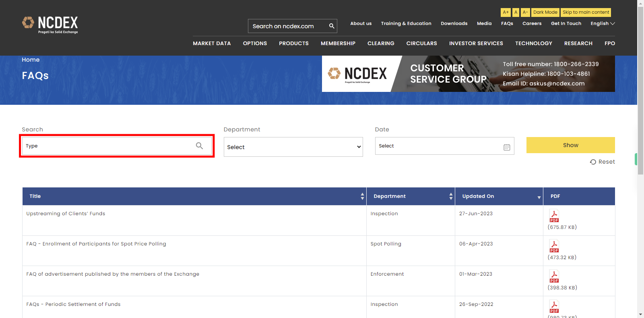Open FAQs link in top bar
This screenshot has width=644, height=318.
tap(507, 23)
